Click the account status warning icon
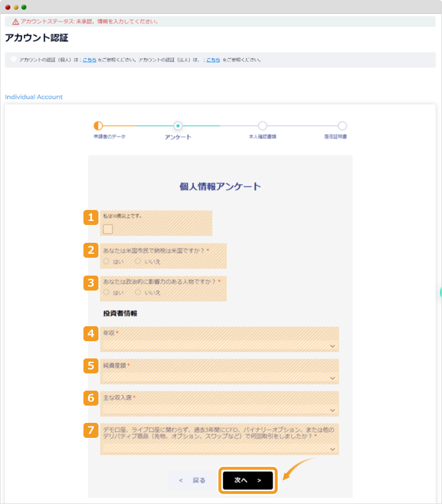This screenshot has height=504, width=442. click(x=16, y=22)
